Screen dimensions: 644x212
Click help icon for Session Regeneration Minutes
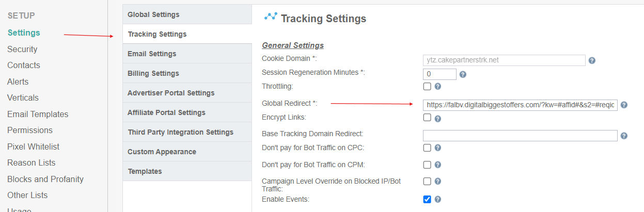[463, 74]
